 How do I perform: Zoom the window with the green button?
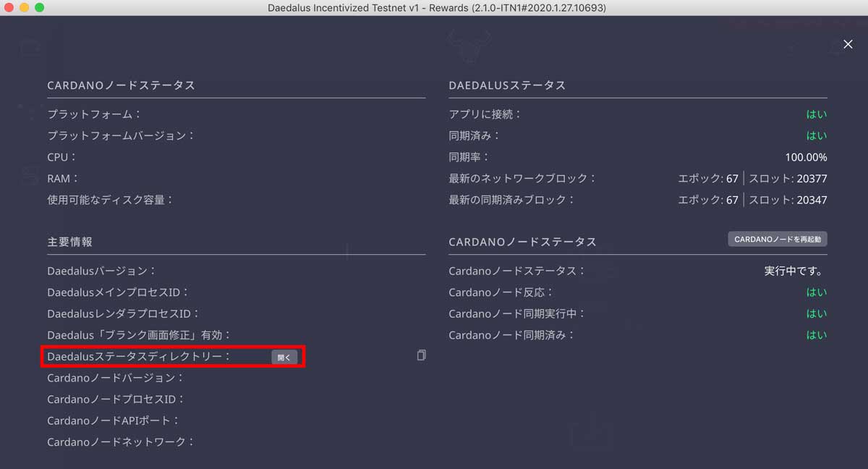click(39, 7)
